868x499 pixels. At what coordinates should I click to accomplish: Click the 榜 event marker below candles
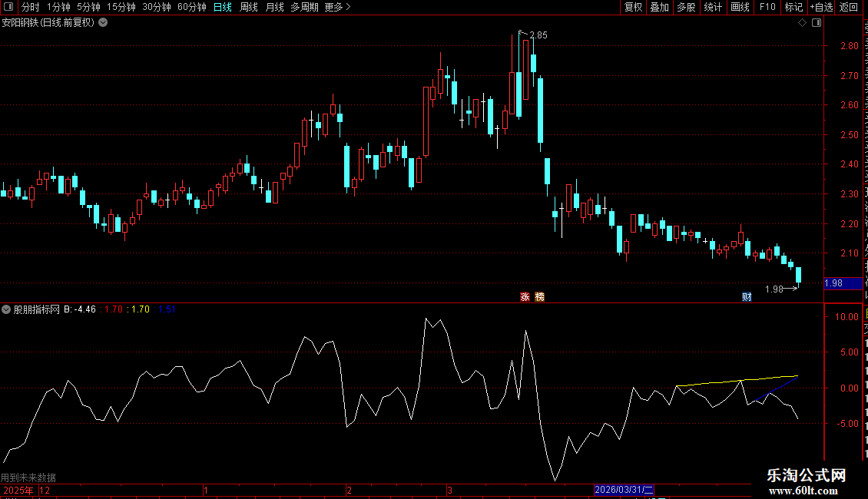(540, 297)
